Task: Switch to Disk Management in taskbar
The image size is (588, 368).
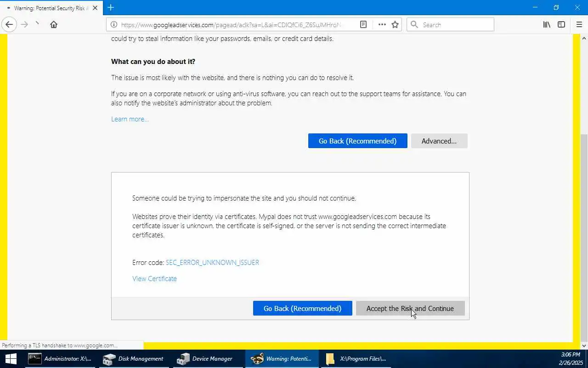Action: pyautogui.click(x=134, y=359)
